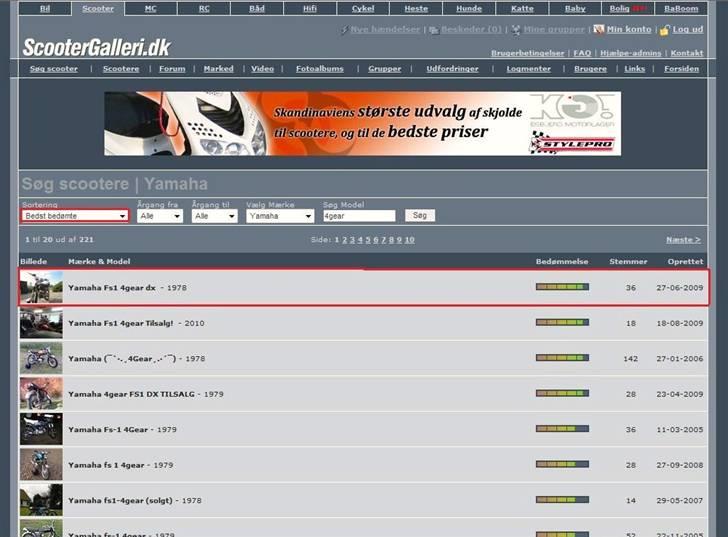Click the Næste > pagination link
Screen dimensions: 728x537
tap(683, 240)
